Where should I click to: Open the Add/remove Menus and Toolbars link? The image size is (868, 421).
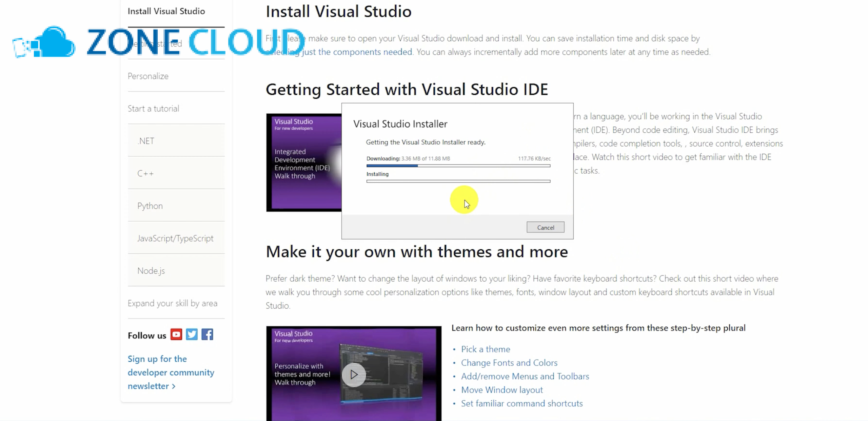525,376
